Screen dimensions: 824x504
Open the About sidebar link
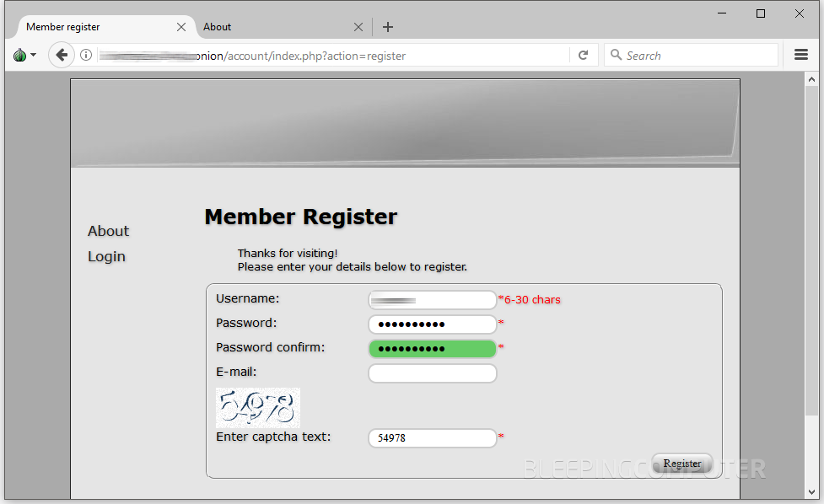[x=108, y=231]
